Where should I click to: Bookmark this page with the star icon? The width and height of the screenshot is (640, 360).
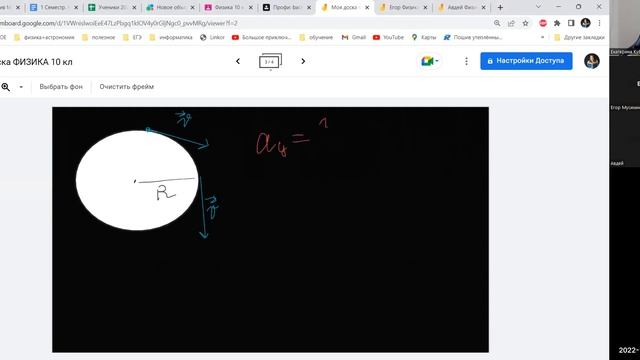coord(525,23)
